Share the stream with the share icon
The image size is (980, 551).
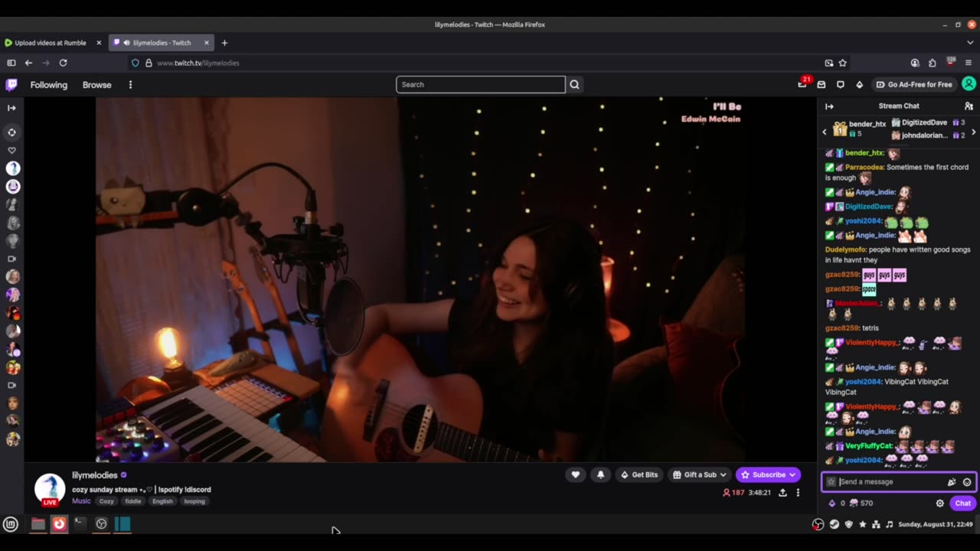(782, 493)
